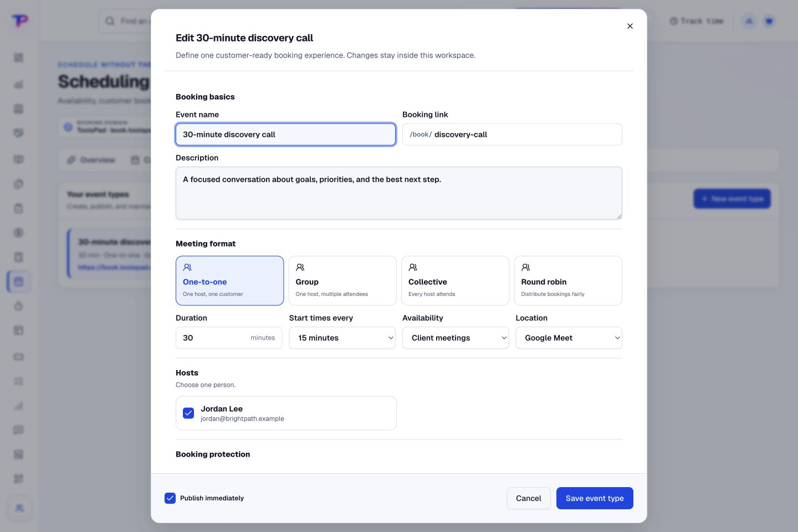Open the Availability dropdown

[456, 338]
